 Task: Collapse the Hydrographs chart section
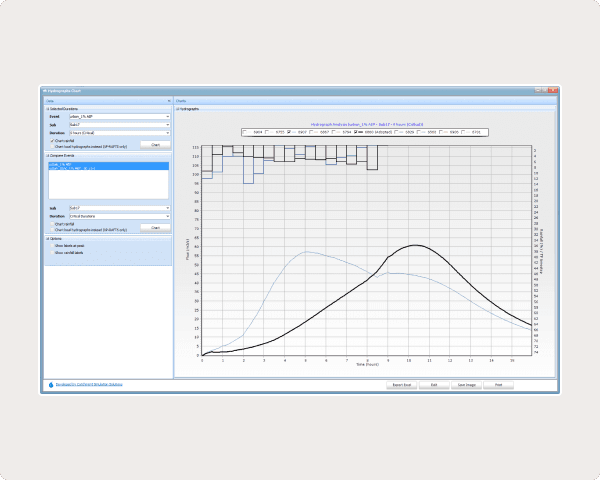[x=178, y=108]
